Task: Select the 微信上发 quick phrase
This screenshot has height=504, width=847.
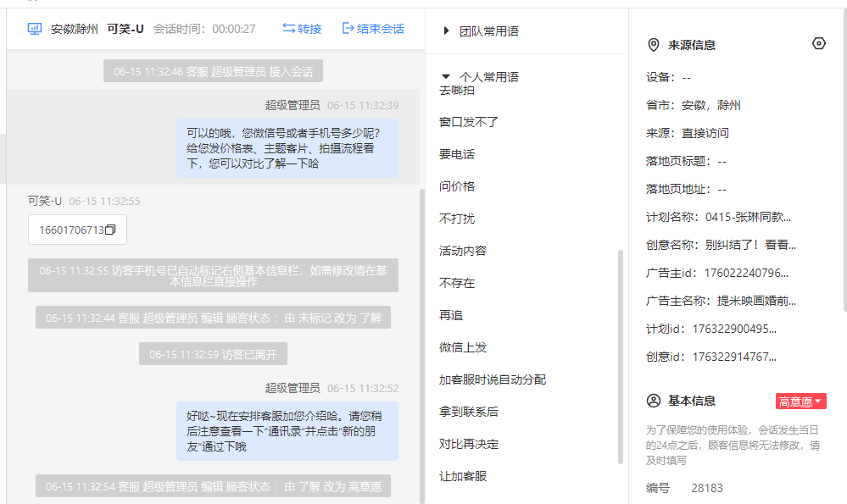Action: (463, 347)
